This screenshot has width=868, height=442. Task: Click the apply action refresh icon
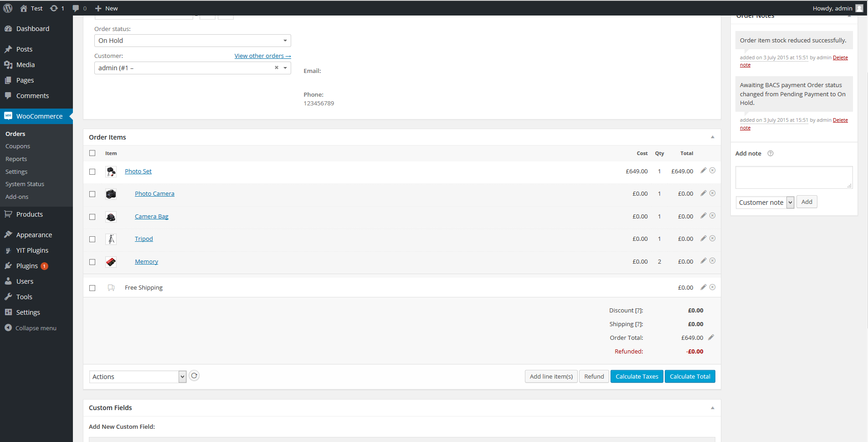coord(194,376)
